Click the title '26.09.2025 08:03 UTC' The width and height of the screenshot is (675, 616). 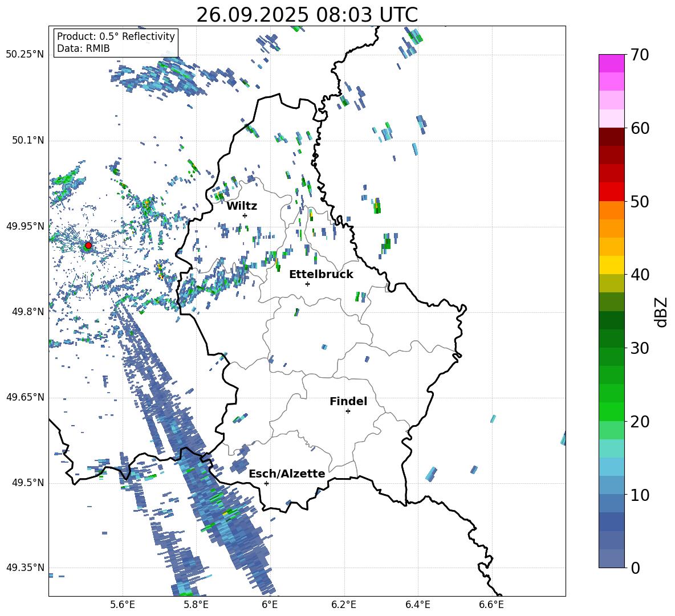click(307, 15)
